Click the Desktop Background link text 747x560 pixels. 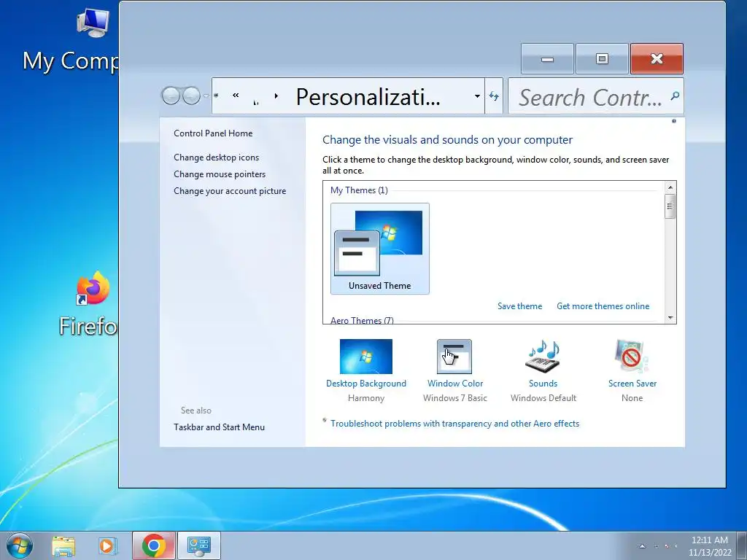(366, 384)
